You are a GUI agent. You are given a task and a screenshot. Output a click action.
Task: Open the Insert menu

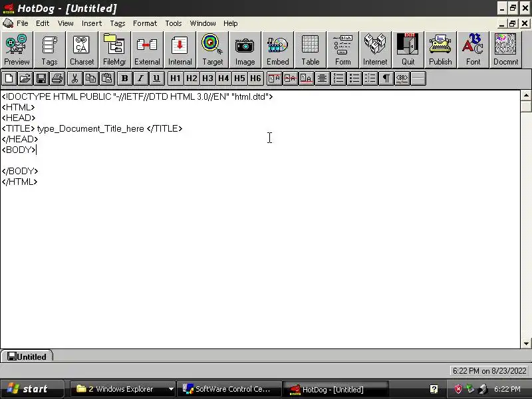(92, 23)
